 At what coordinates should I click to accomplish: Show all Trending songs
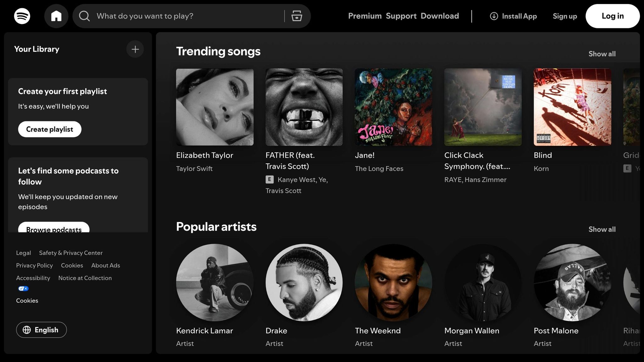[x=602, y=54]
